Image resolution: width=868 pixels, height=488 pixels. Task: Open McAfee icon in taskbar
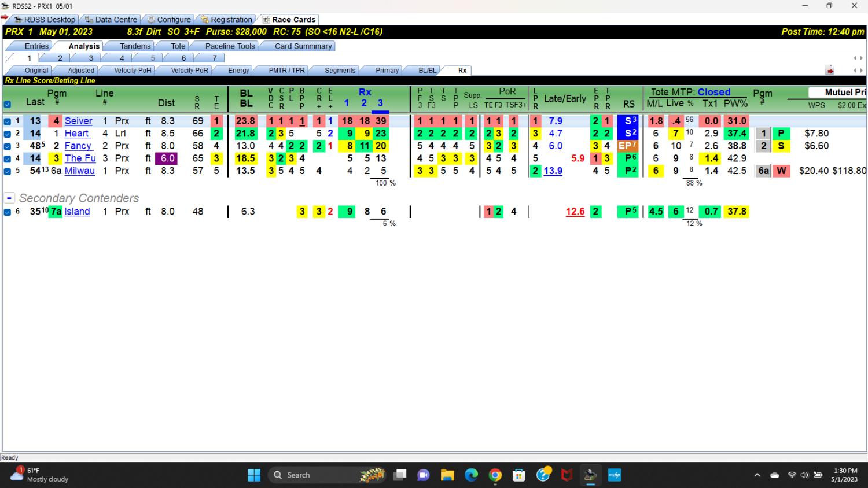(567, 475)
